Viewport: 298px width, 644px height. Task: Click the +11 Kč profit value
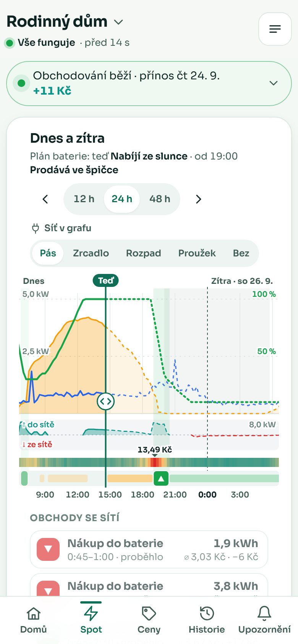[52, 91]
